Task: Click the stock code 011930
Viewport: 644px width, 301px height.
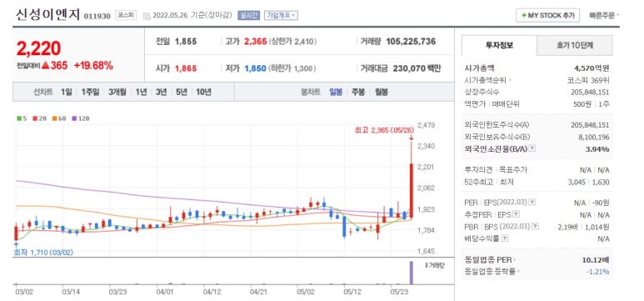Action: tap(97, 16)
